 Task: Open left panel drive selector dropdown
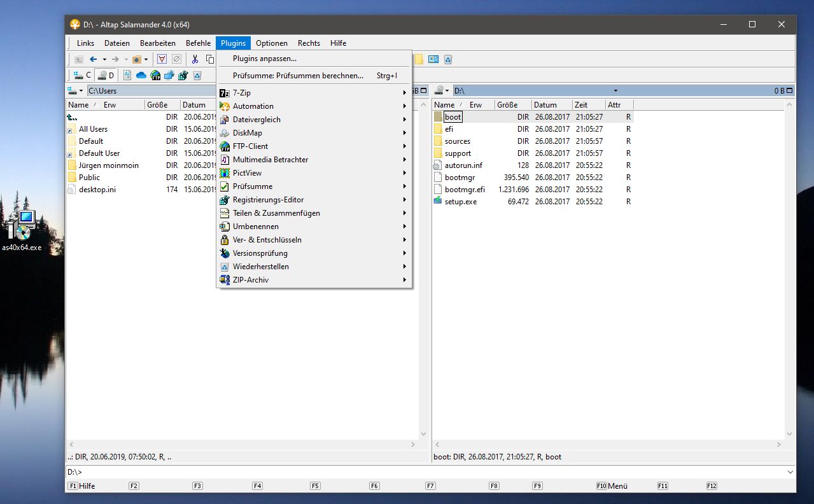76,90
